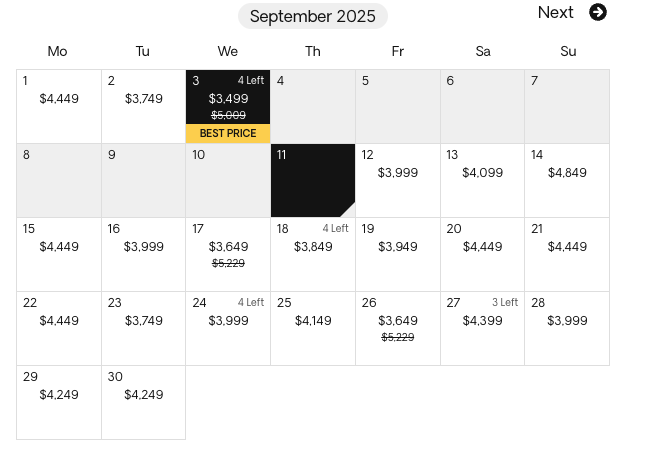This screenshot has width=664, height=455.
Task: Choose September 1 priced at $4,449
Action: (59, 106)
